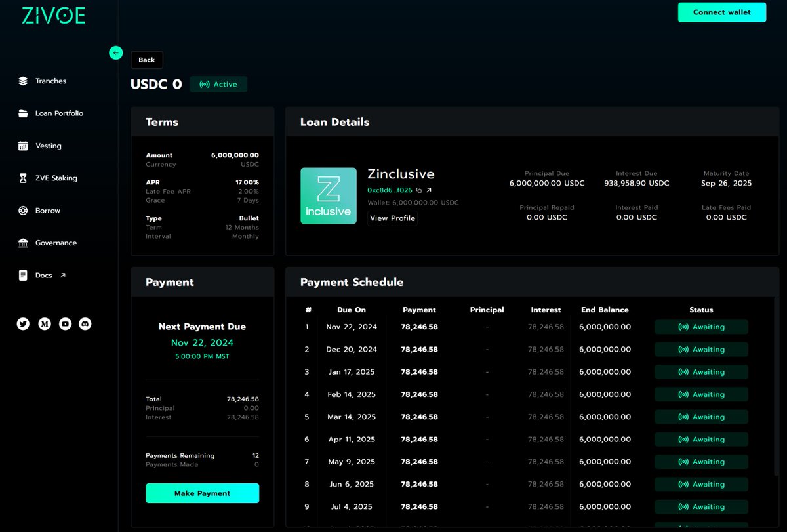Click Awaiting status for Jul 4, 2025
The image size is (787, 532).
(701, 506)
